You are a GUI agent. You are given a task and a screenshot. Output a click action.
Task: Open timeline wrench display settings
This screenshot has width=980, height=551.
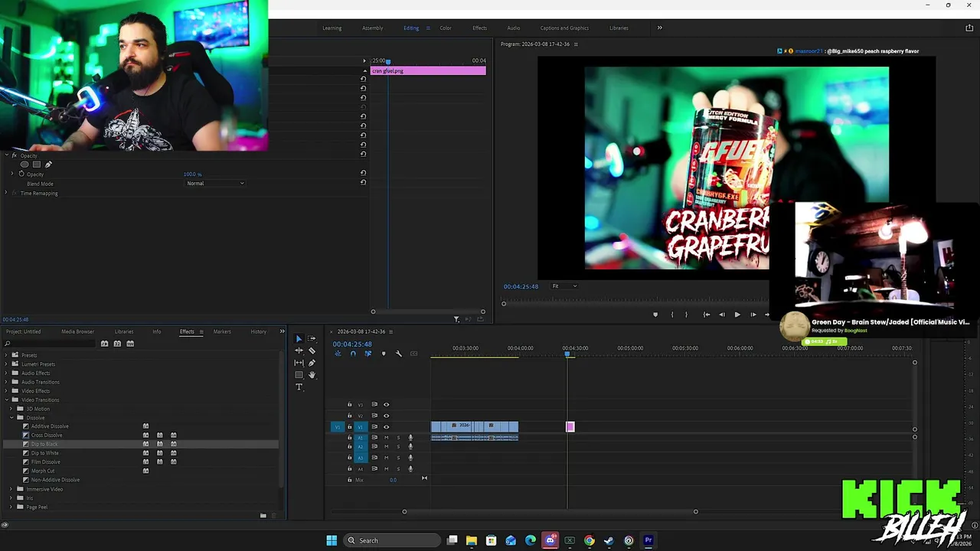point(398,354)
